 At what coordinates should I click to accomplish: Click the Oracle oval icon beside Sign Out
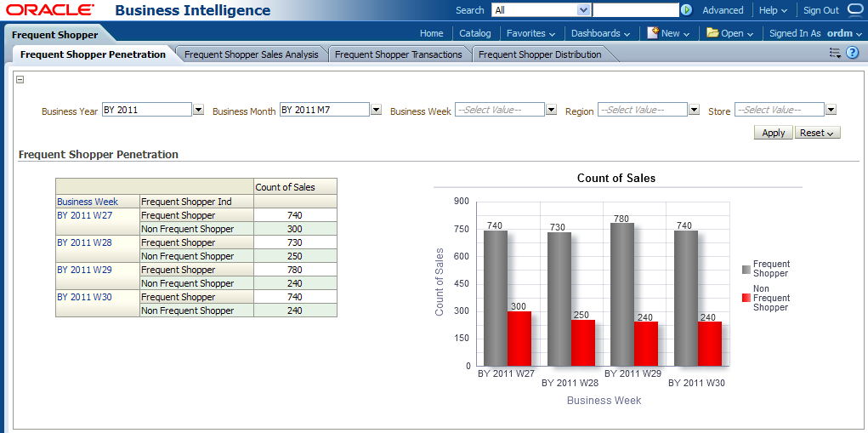pyautogui.click(x=855, y=10)
